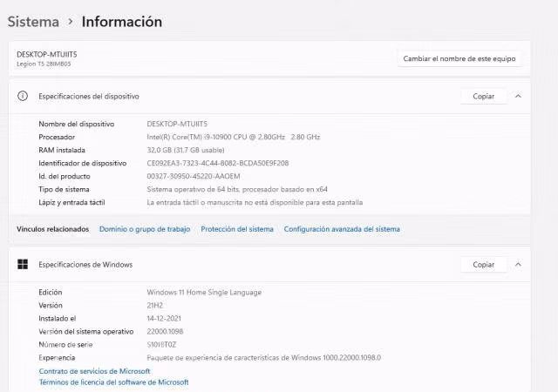558x392 pixels.
Task: Open Dominio o grupo de trabajo link
Action: [145, 229]
